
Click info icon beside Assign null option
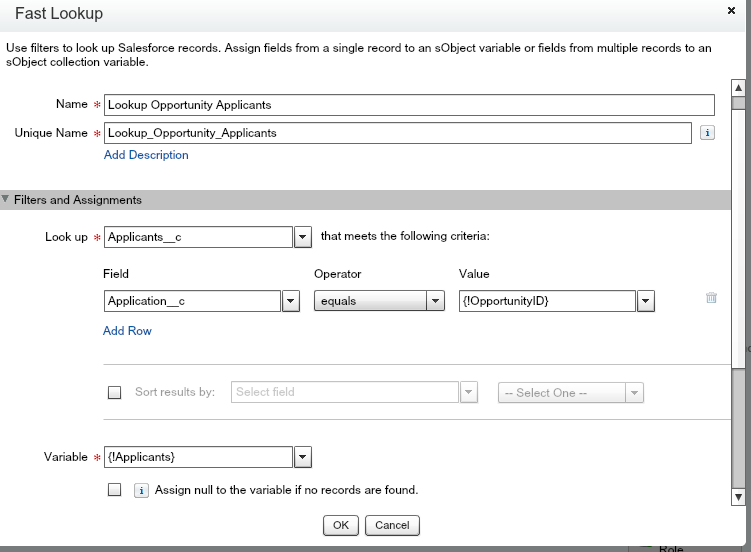click(142, 490)
